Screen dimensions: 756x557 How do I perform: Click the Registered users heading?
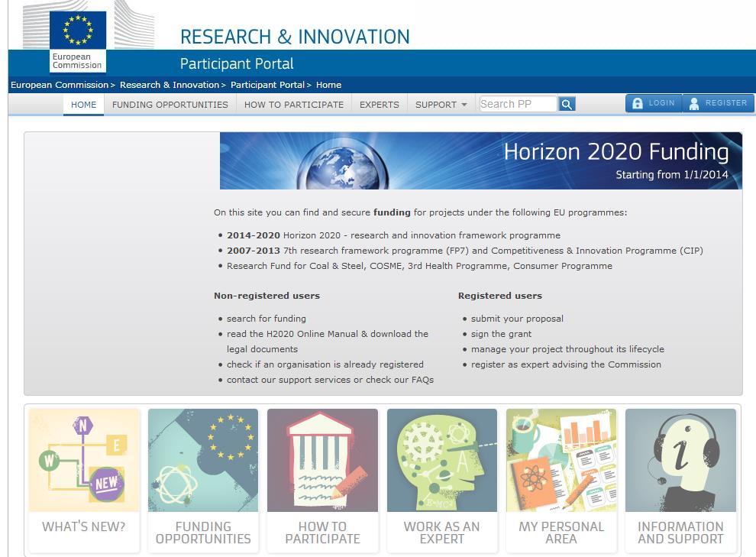tap(500, 296)
